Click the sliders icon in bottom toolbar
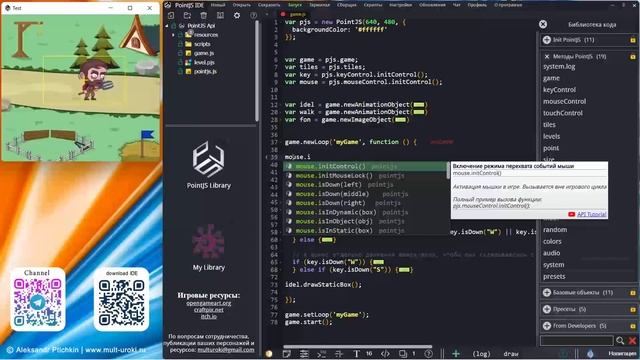640x360 pixels. coord(304,354)
